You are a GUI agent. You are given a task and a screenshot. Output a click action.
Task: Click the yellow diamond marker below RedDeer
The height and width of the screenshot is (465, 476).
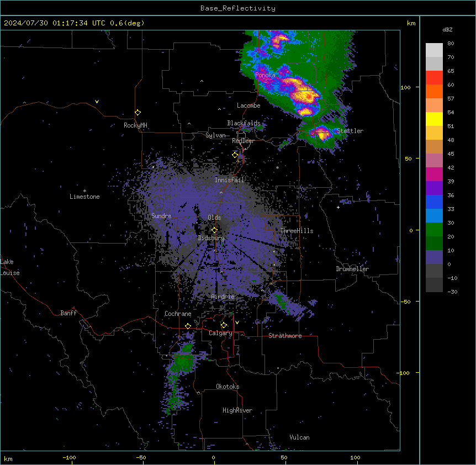point(235,155)
